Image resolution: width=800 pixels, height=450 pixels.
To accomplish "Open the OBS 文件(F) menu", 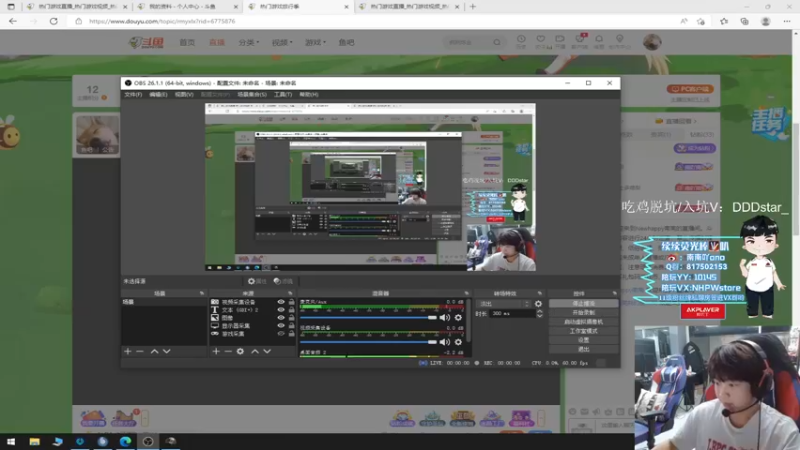I will point(133,94).
